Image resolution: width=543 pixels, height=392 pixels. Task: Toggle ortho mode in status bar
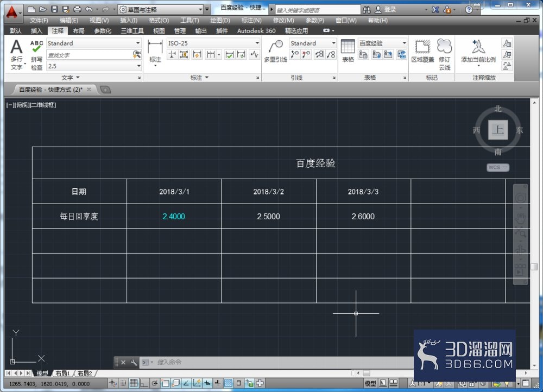point(144,383)
